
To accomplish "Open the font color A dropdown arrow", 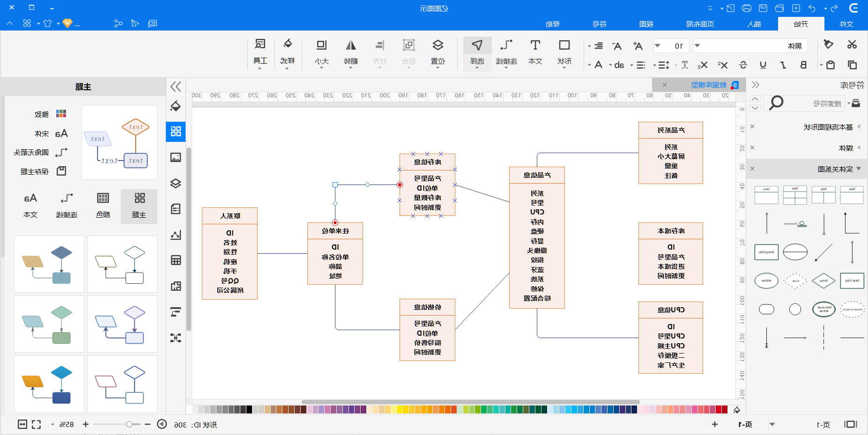I will (589, 65).
